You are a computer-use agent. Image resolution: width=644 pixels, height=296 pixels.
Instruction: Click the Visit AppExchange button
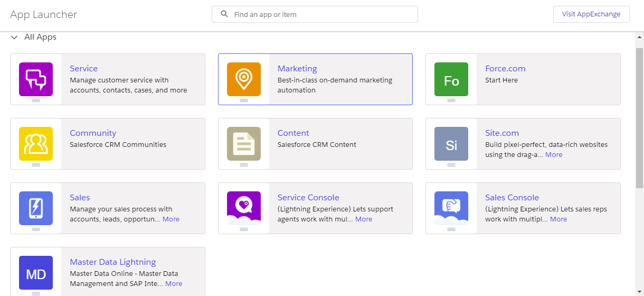click(x=591, y=14)
